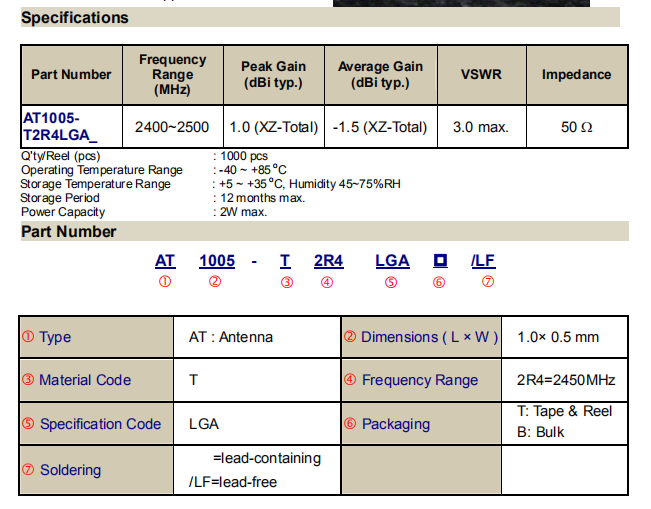Click circled number 4 under 2R4
Screen dimensions: 651x509
click(327, 282)
